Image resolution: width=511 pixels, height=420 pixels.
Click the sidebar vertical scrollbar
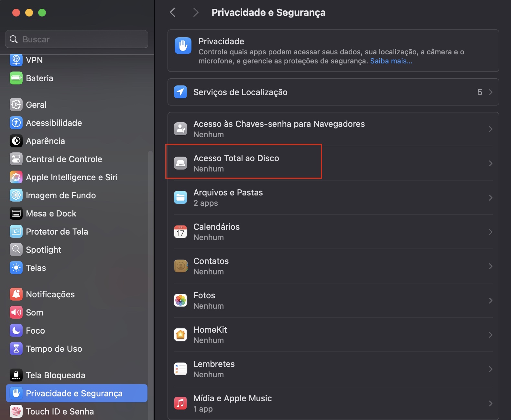click(x=150, y=285)
